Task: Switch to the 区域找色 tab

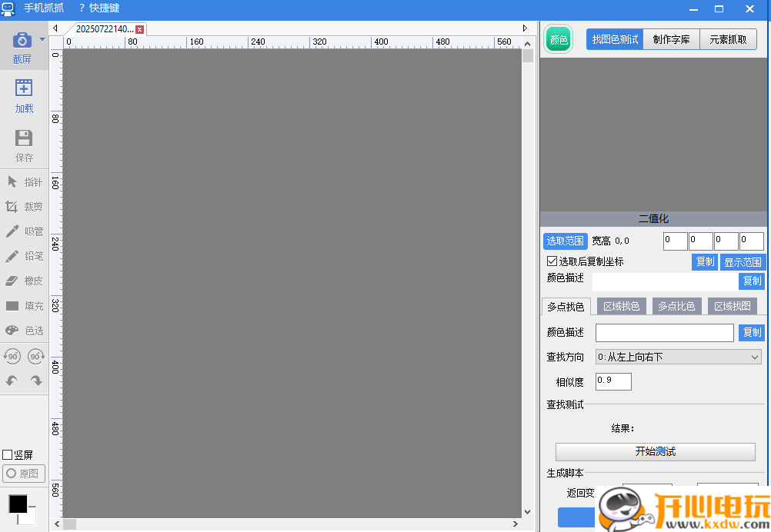Action: coord(621,306)
